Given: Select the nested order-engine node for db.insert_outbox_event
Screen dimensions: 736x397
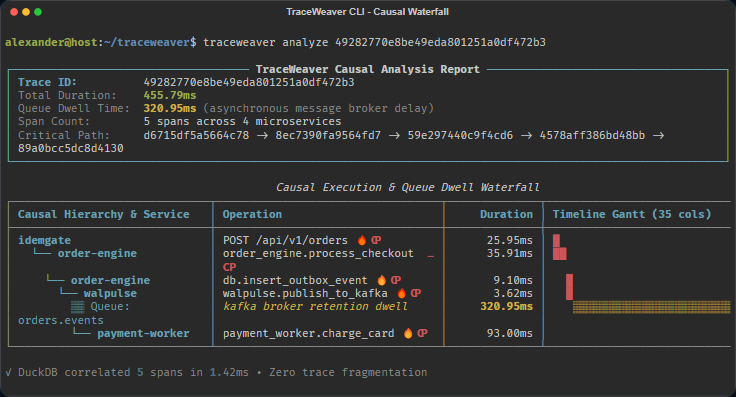Looking at the screenshot, I should pyautogui.click(x=110, y=280).
